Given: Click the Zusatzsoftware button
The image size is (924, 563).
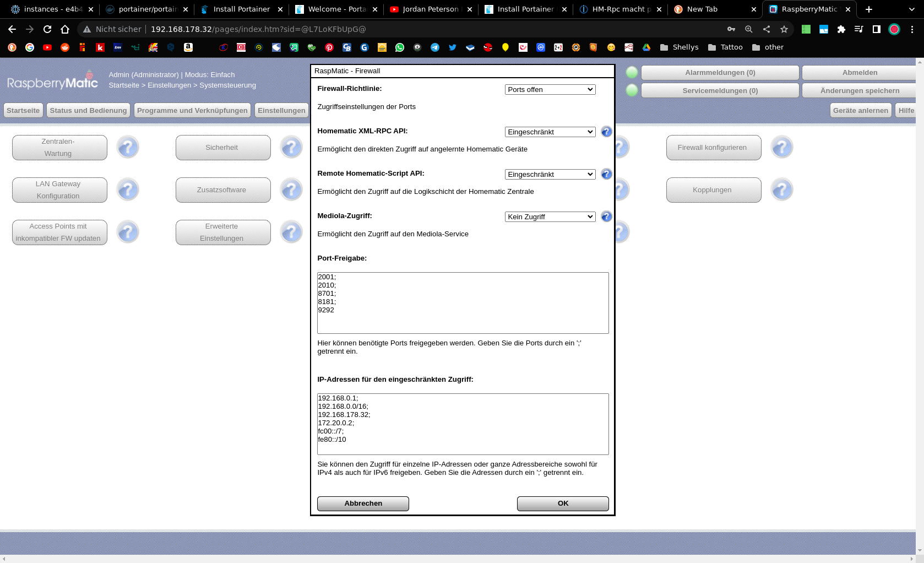Looking at the screenshot, I should tap(223, 190).
